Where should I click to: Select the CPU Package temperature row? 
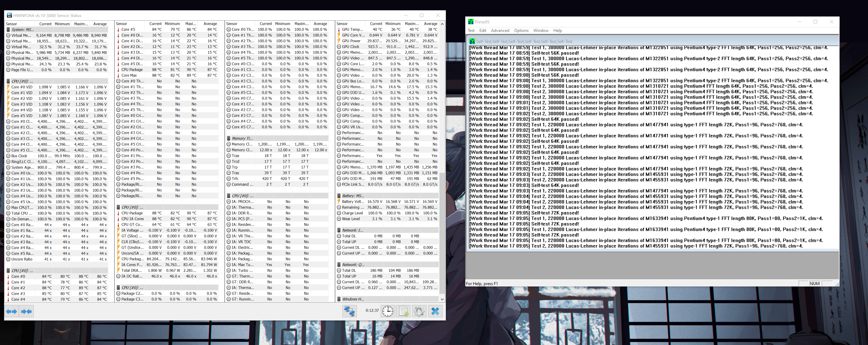tap(132, 70)
